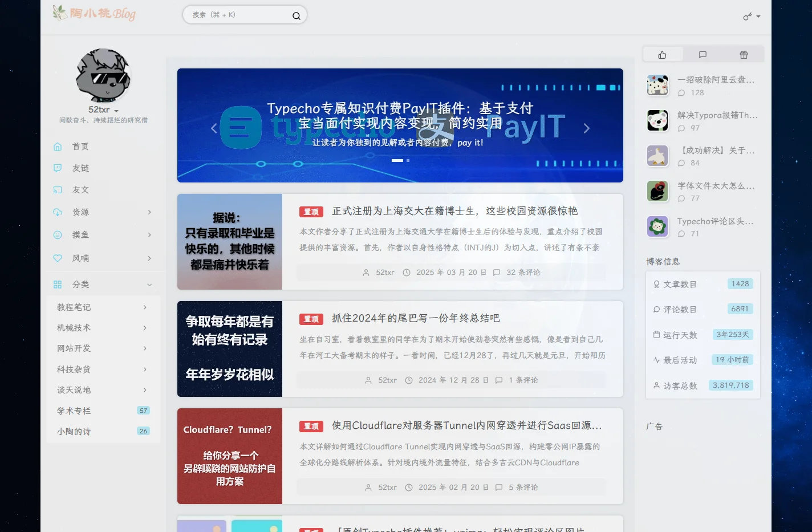Click comment icon before 5 条评论
This screenshot has height=532, width=812.
point(499,487)
